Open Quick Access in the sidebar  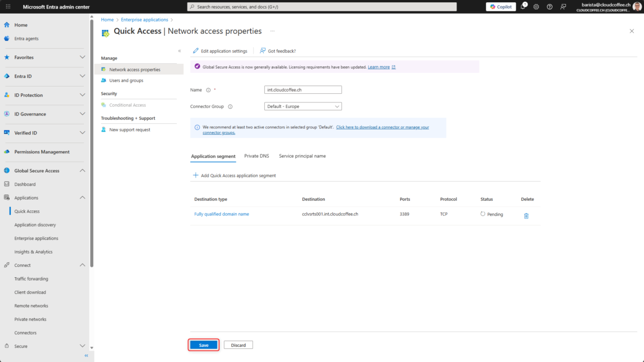click(x=27, y=212)
